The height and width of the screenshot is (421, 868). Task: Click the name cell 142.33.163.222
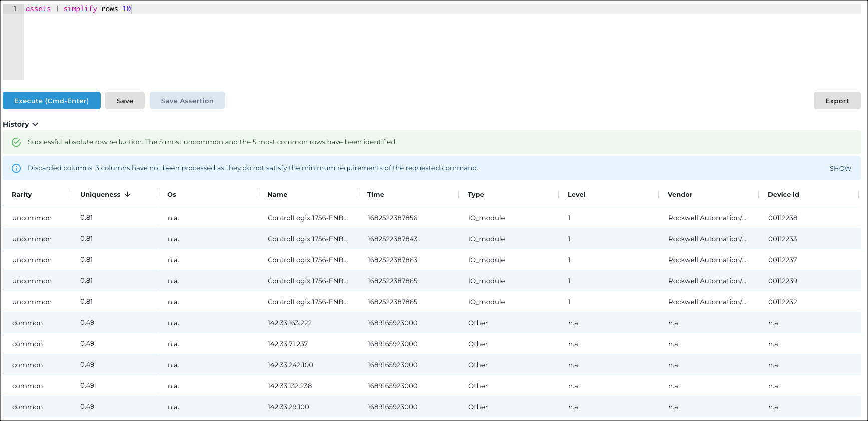click(x=290, y=323)
